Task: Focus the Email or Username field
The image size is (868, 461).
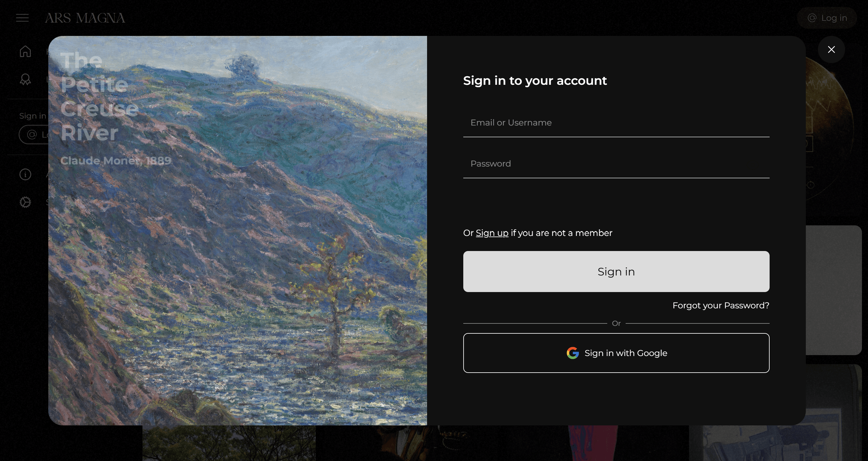Action: [x=616, y=123]
